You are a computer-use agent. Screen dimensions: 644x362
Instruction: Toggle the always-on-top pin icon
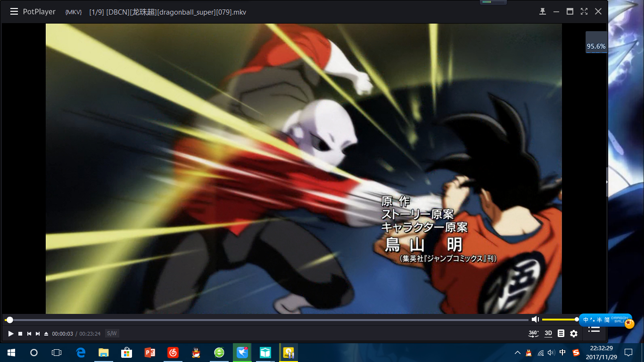click(x=543, y=12)
